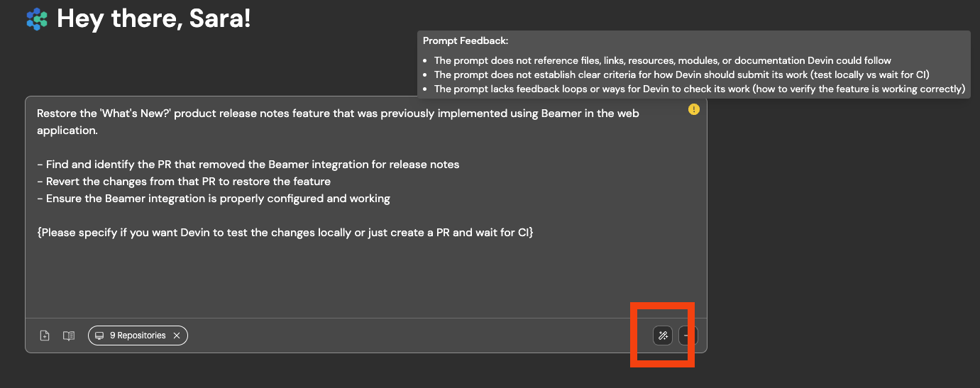Click the feedback bullet about feedback loops

700,89
